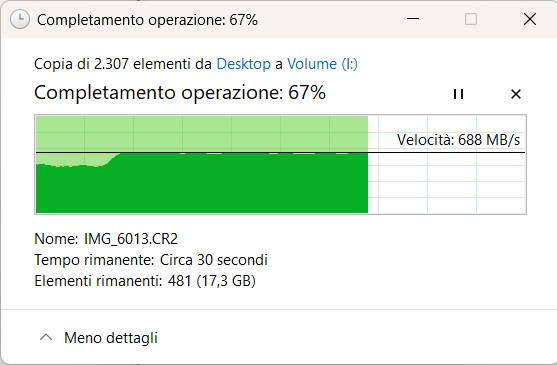Minimize the copy progress window
The width and height of the screenshot is (557, 365).
coord(413,19)
